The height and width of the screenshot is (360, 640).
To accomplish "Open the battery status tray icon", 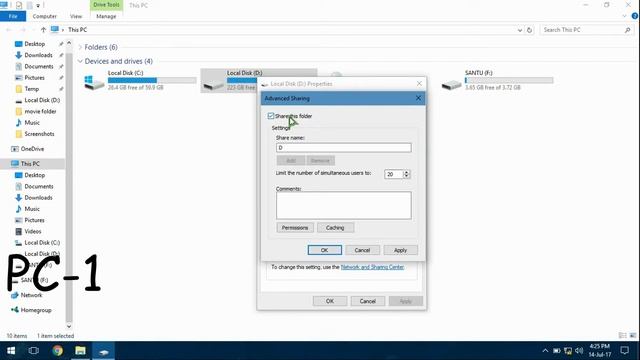I will click(x=556, y=351).
